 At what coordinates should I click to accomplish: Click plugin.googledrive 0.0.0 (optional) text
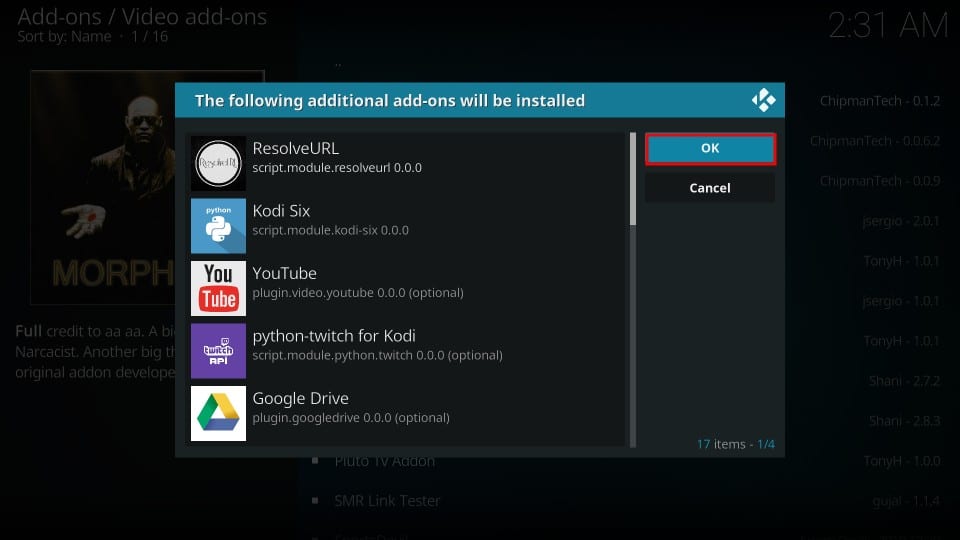[x=351, y=418]
